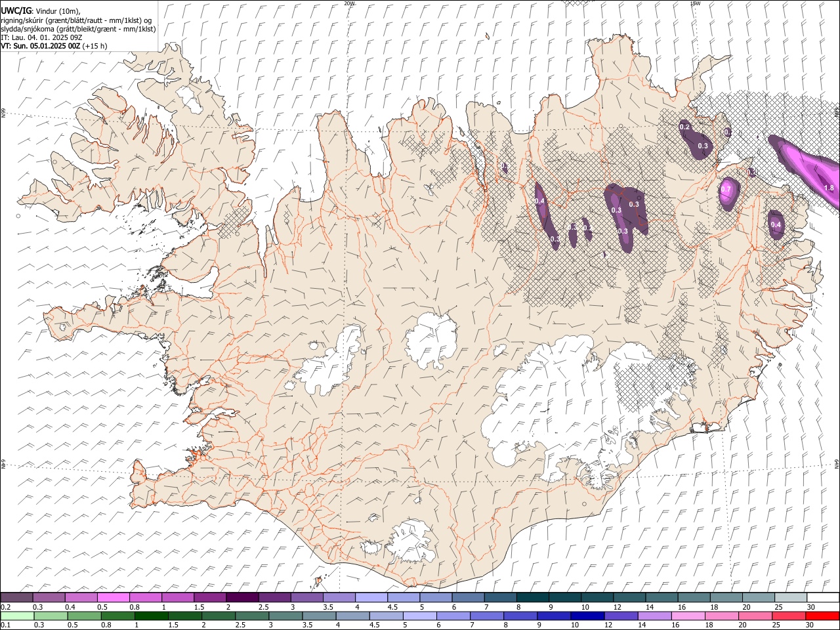Pick the 6 swatch in lower rain scale

click(x=454, y=616)
